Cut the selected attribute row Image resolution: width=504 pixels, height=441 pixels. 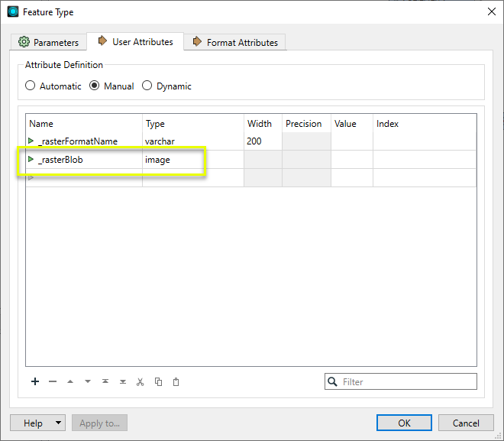141,381
